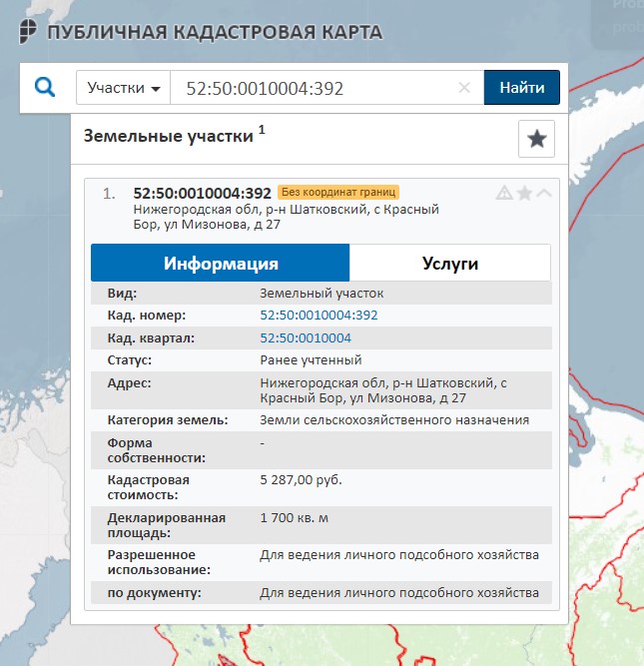644x666 pixels.
Task: Switch to the Услуги tab
Action: [450, 263]
